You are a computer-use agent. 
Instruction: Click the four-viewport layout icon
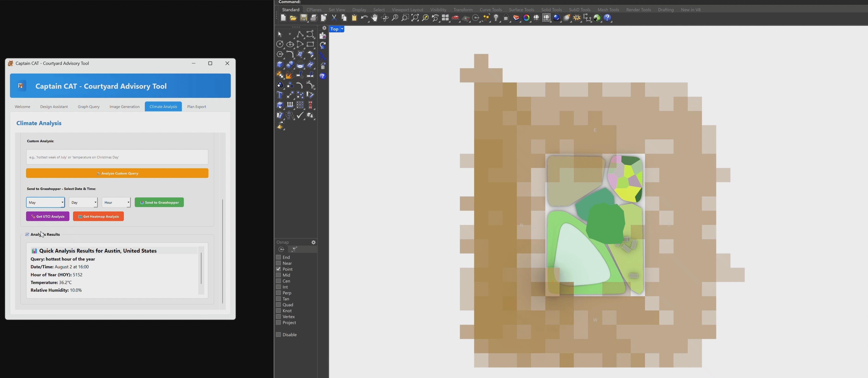(x=446, y=18)
